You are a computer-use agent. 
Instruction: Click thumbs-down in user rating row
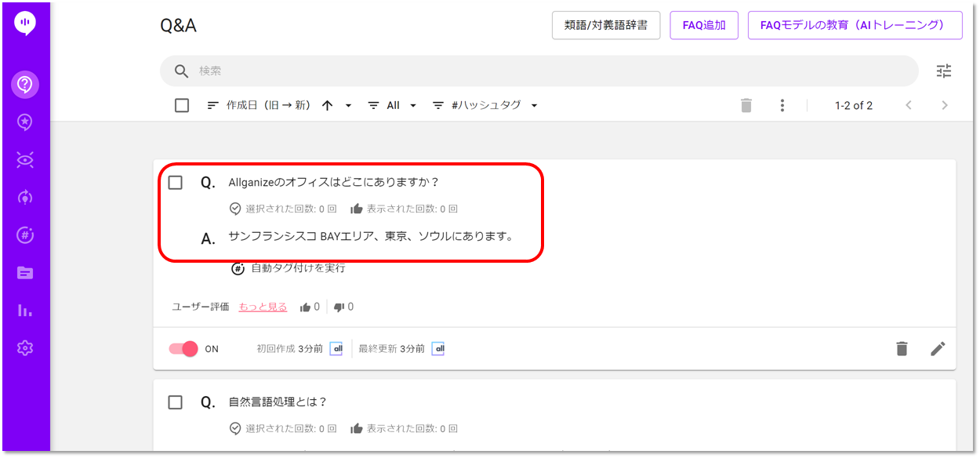pos(339,307)
